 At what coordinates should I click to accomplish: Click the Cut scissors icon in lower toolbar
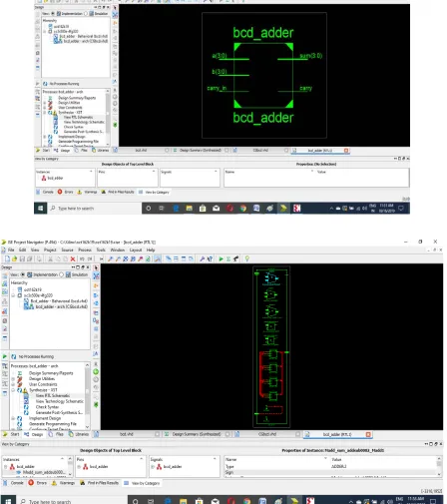coord(50,258)
